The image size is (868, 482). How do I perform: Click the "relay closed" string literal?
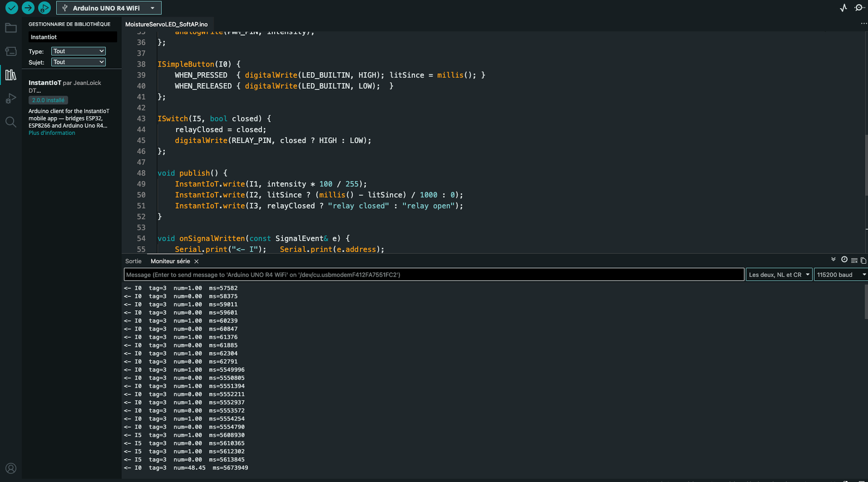click(359, 206)
